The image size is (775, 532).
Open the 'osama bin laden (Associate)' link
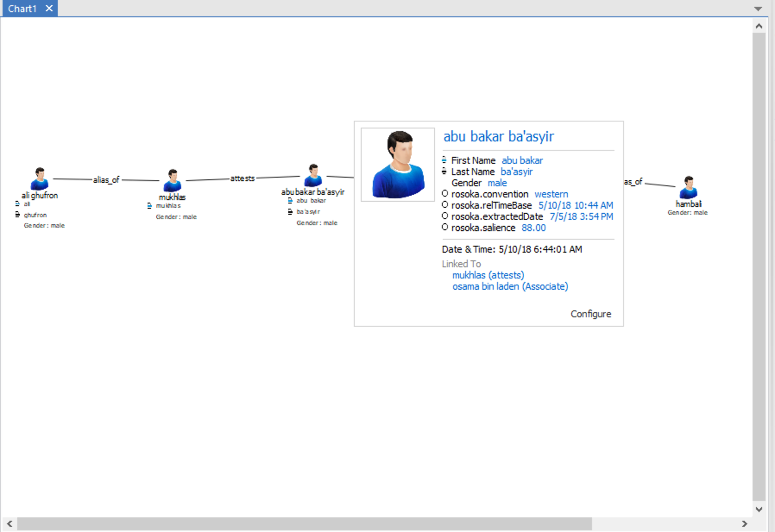510,286
